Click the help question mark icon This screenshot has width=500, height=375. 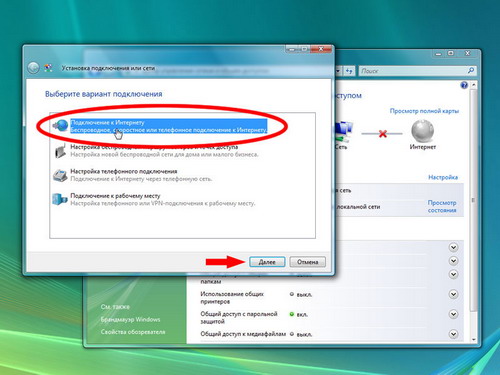pos(464,85)
